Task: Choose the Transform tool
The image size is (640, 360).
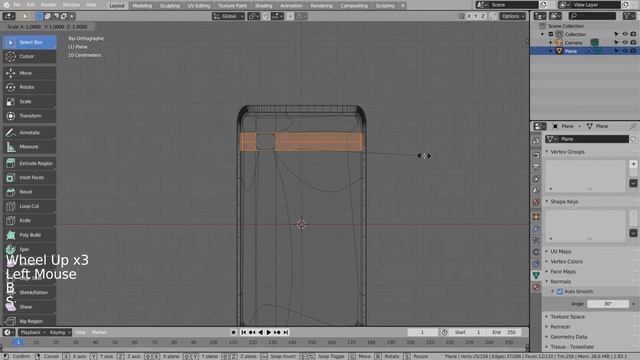Action: tap(29, 116)
